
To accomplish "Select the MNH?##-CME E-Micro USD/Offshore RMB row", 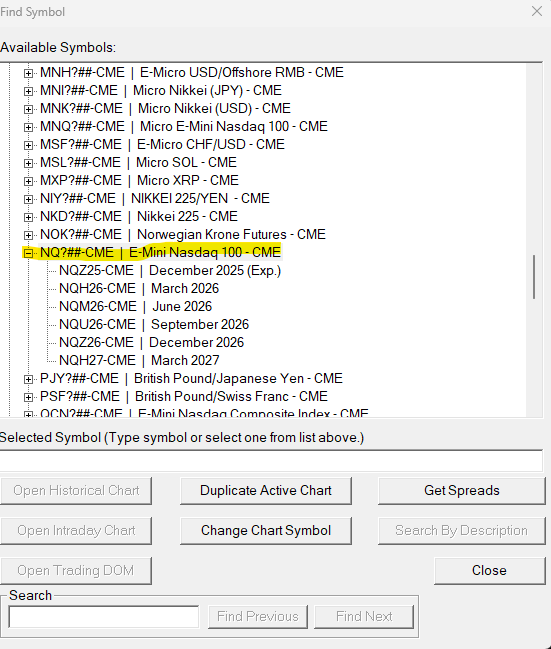I will [192, 72].
